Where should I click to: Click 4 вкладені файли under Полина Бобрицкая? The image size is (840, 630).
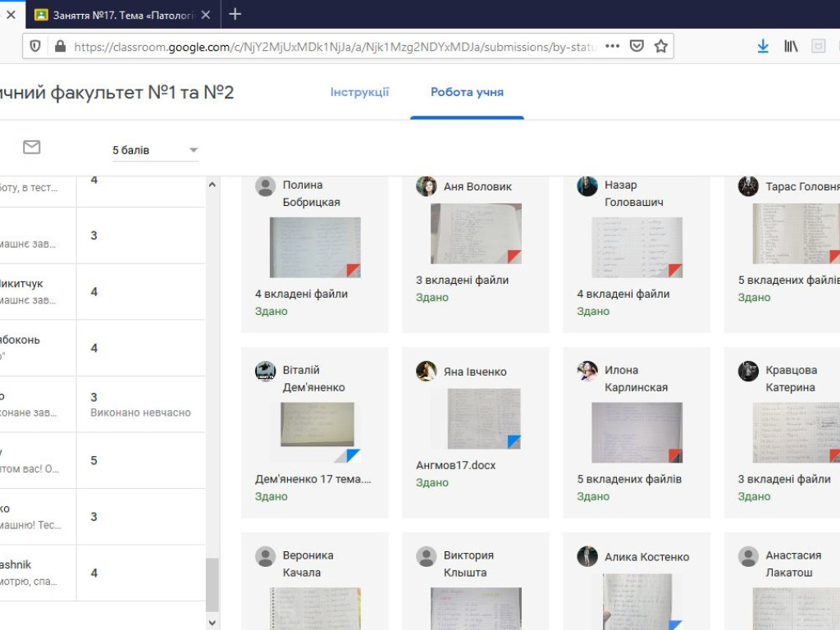point(301,294)
